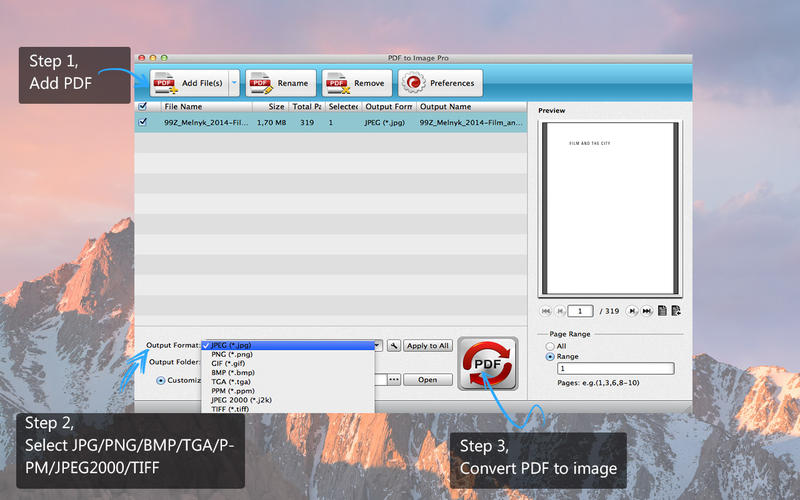This screenshot has width=800, height=500.
Task: Go to last page in preview
Action: (646, 311)
